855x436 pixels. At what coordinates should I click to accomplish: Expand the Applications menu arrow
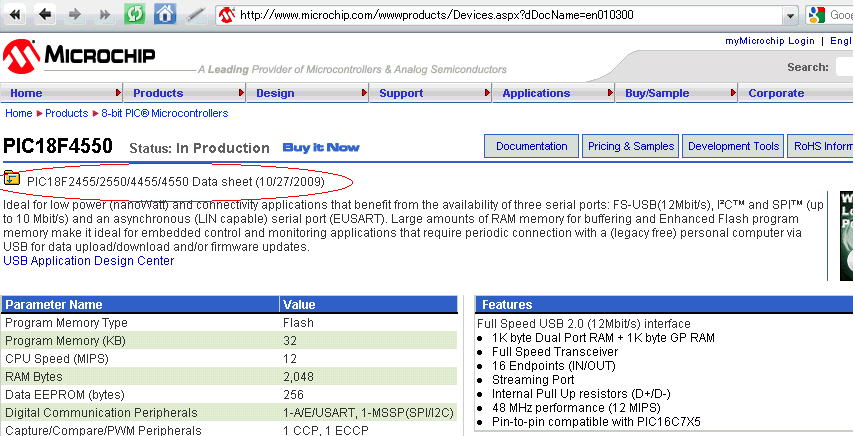tap(611, 93)
